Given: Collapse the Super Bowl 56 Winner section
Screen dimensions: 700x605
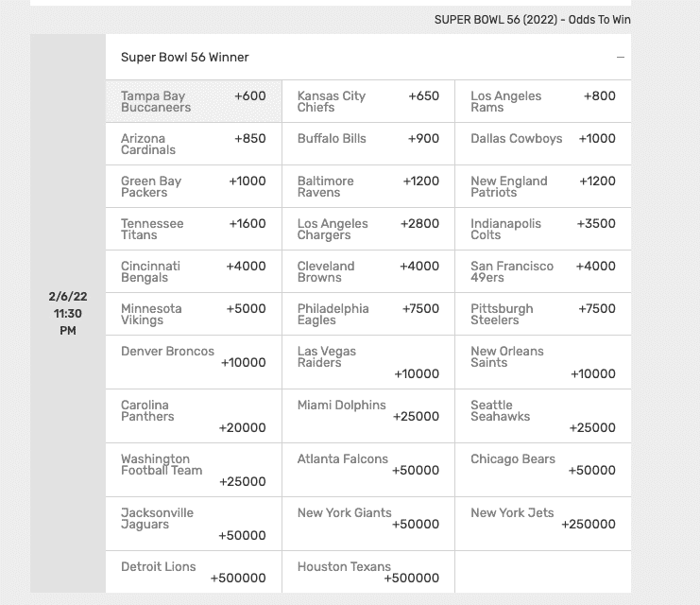Looking at the screenshot, I should tap(620, 58).
